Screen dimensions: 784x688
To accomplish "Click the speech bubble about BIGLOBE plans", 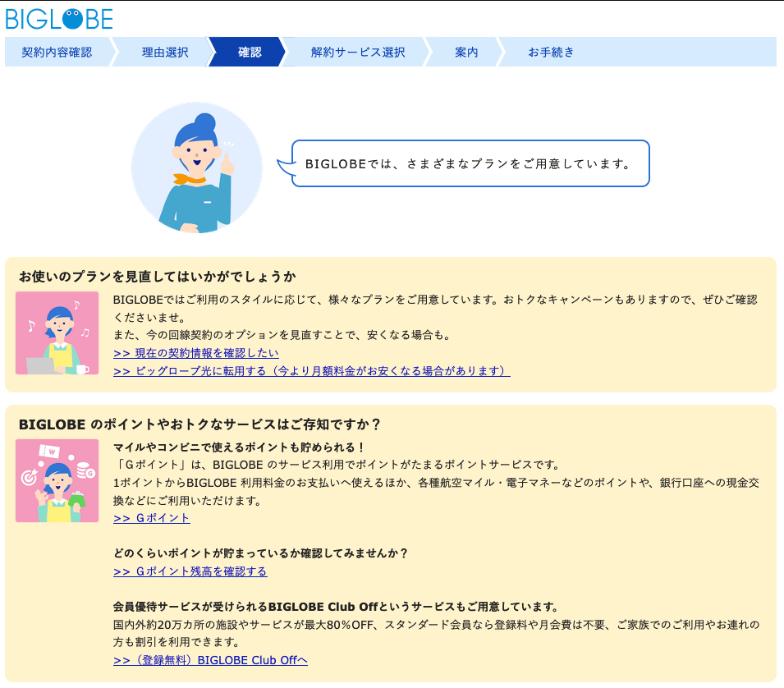I will pyautogui.click(x=470, y=163).
